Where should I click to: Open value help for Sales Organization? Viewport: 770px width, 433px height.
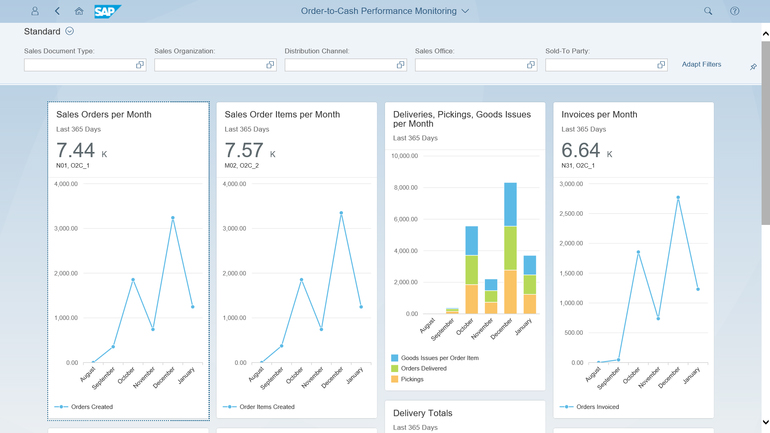pos(270,65)
